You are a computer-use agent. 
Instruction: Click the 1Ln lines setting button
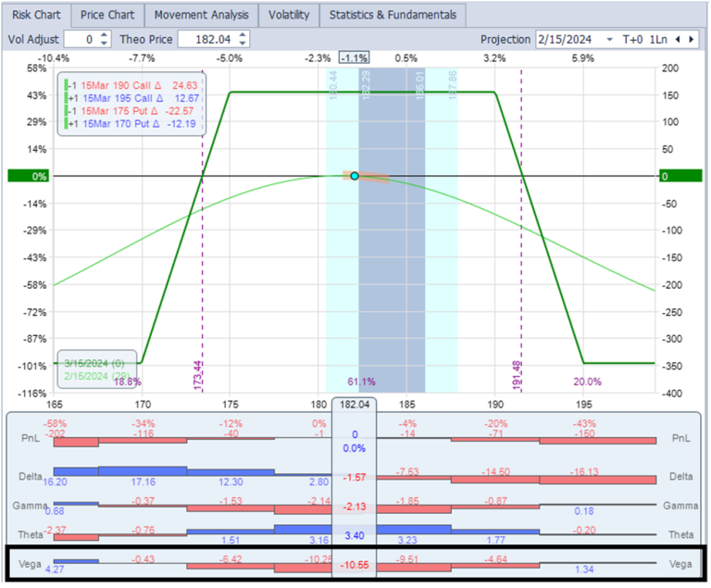point(658,40)
